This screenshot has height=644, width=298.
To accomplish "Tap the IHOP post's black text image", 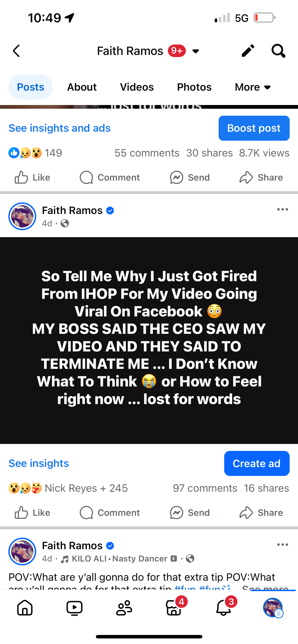I will (149, 340).
